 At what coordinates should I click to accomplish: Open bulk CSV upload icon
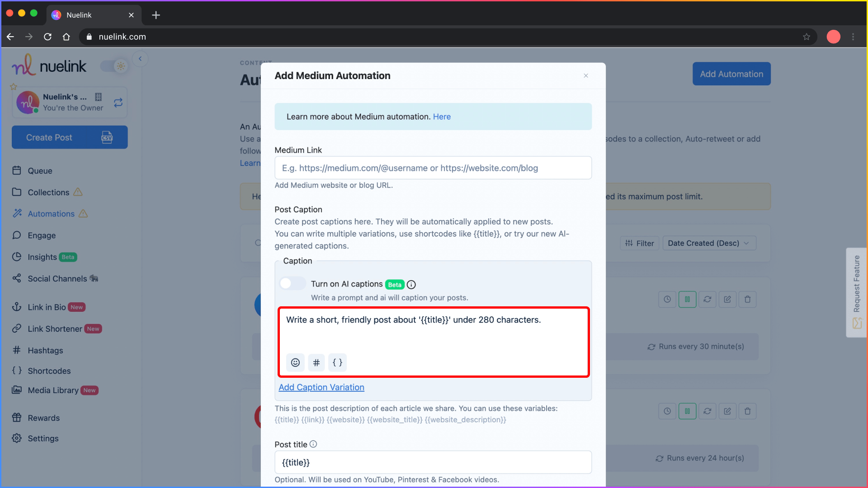click(x=107, y=137)
